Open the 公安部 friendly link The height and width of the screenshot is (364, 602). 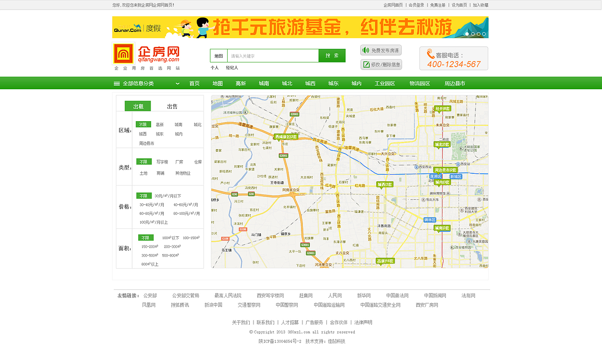[x=150, y=295]
